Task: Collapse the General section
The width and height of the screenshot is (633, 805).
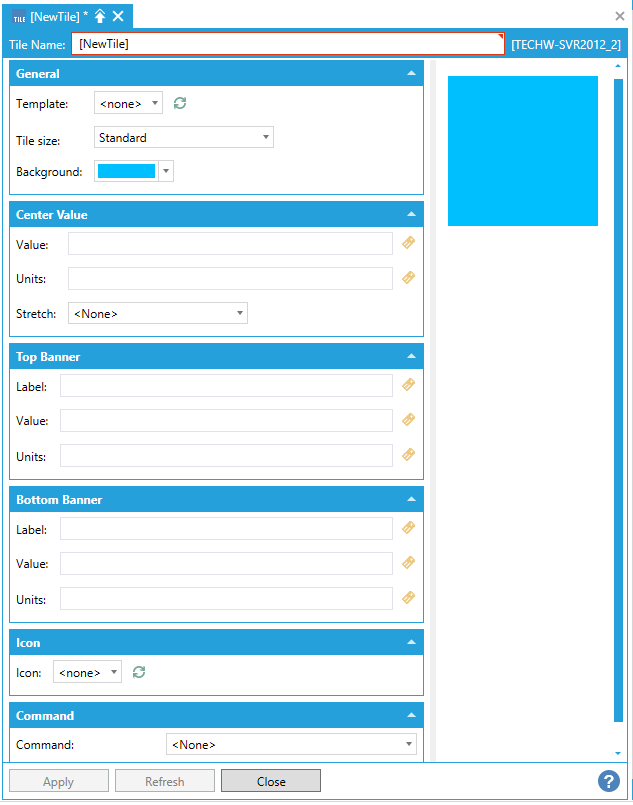Action: (x=411, y=73)
